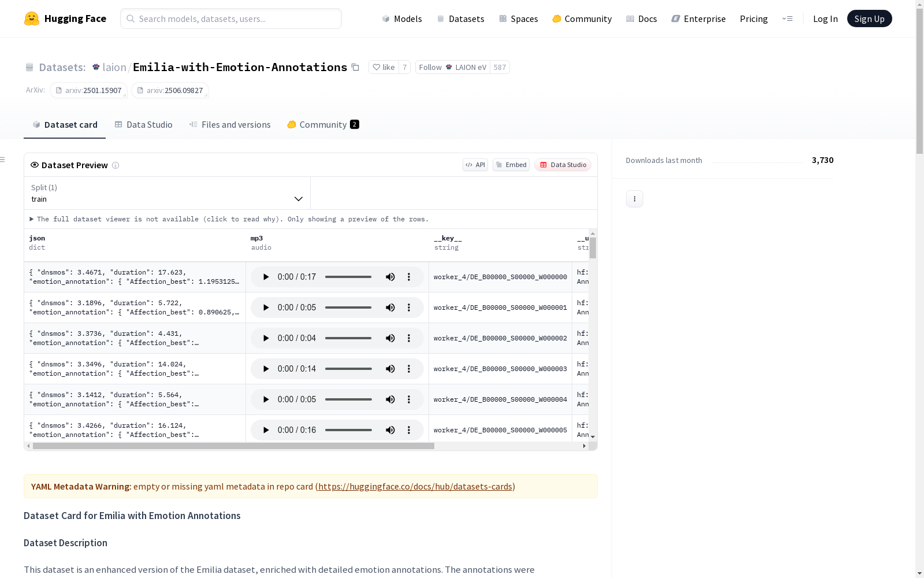This screenshot has width=924, height=578.
Task: Go to Models in the navbar
Action: tap(402, 18)
